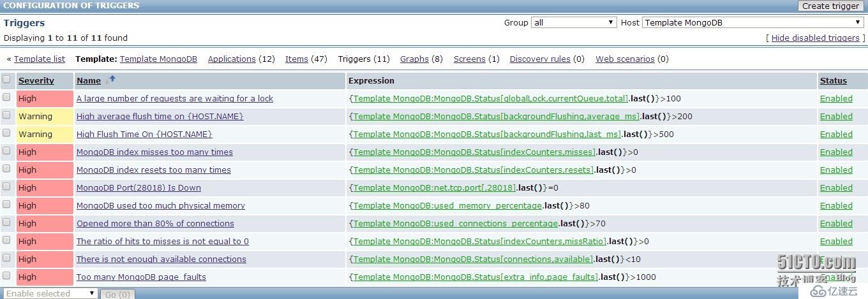Open trigger 'Opened more than 80% of connections'

point(155,223)
